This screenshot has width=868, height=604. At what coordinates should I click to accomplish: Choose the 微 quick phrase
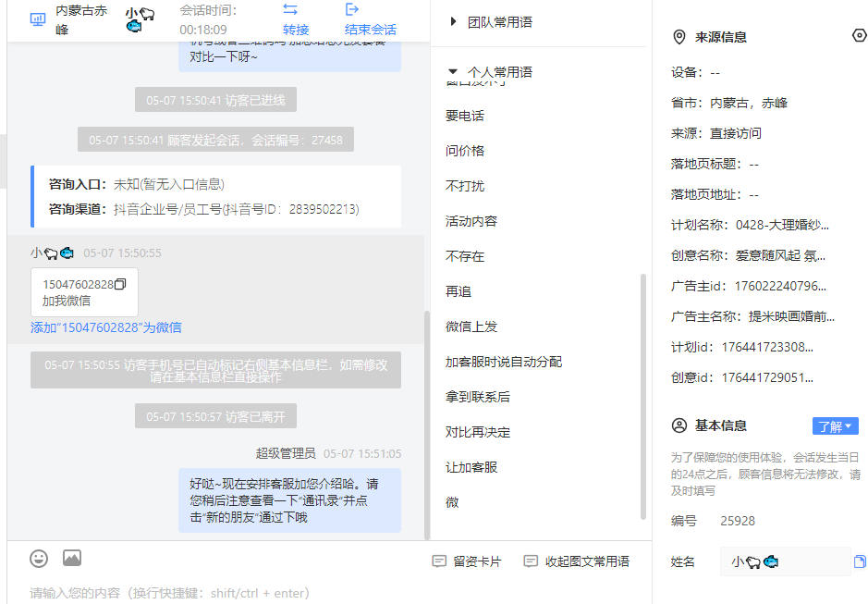click(x=452, y=502)
